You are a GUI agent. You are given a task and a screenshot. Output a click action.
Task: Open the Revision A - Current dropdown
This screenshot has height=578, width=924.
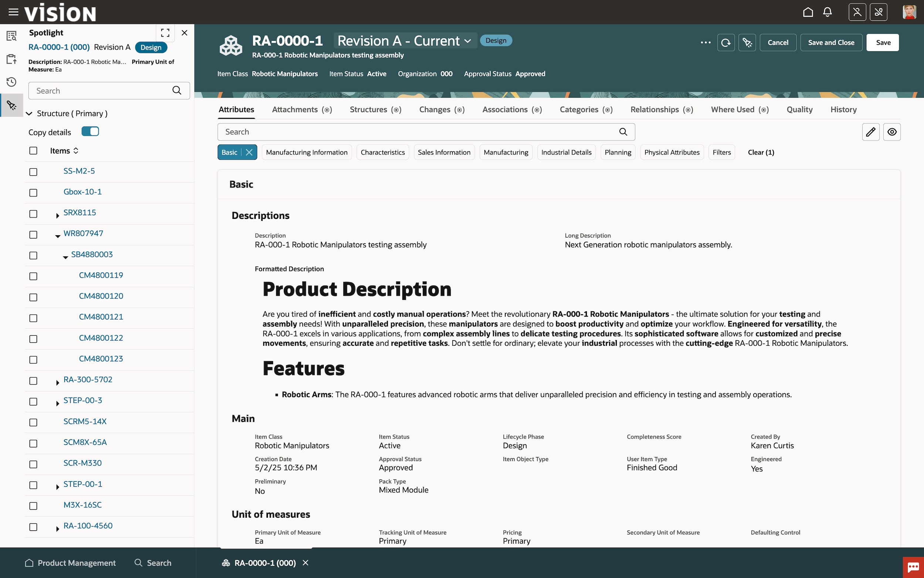tap(405, 41)
